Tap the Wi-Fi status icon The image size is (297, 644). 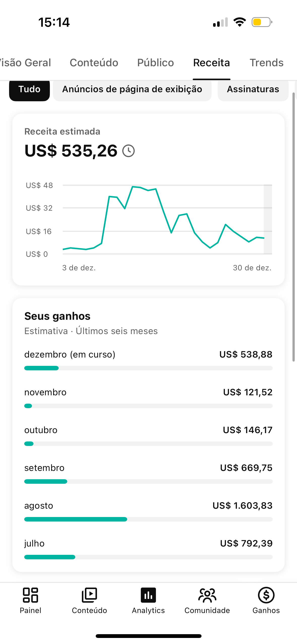coord(240,22)
